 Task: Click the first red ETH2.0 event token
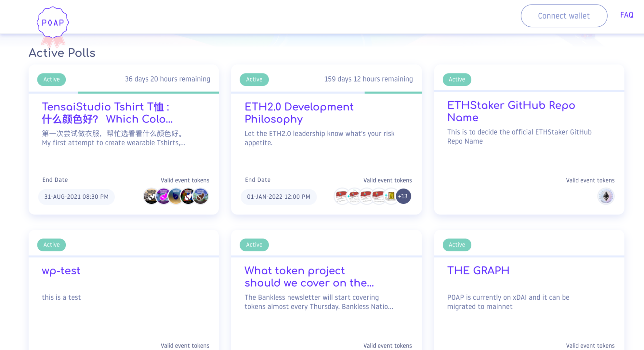tap(341, 196)
